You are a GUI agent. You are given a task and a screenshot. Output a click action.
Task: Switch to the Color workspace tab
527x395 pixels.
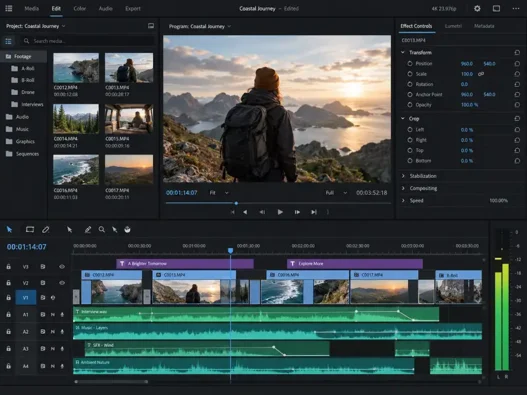[x=80, y=9]
